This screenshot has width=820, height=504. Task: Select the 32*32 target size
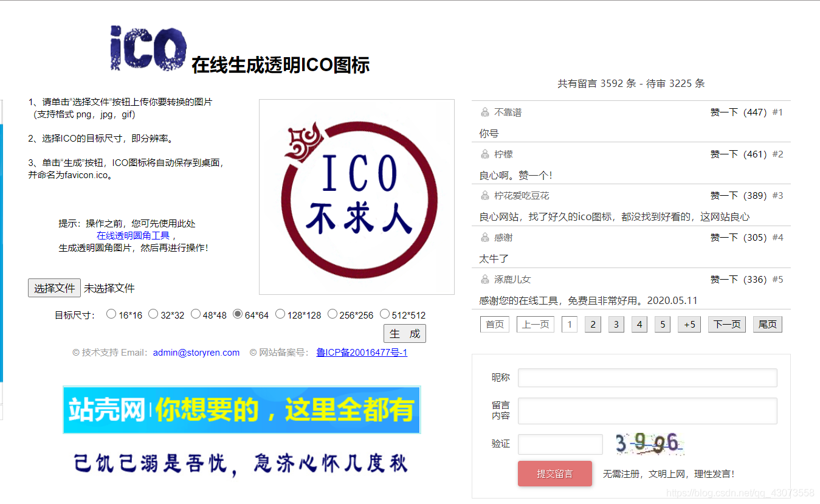pyautogui.click(x=153, y=314)
